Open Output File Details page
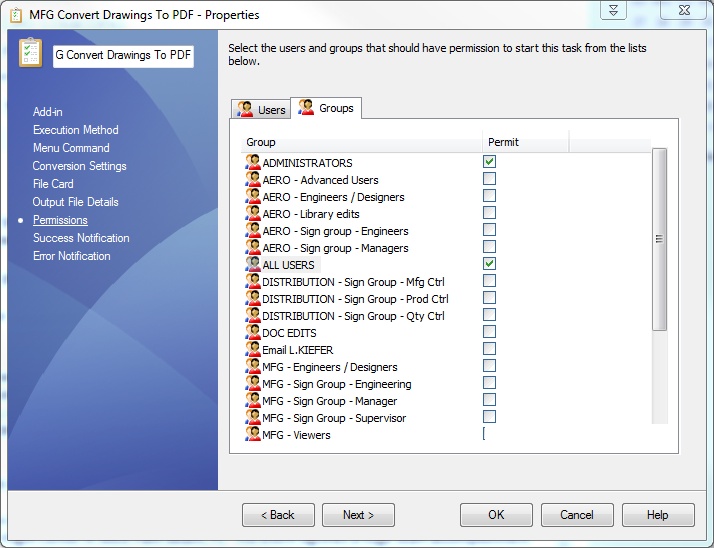This screenshot has height=548, width=714. tap(76, 202)
